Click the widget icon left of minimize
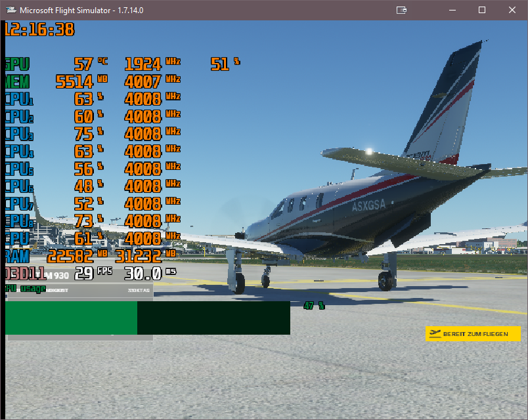 [x=401, y=10]
